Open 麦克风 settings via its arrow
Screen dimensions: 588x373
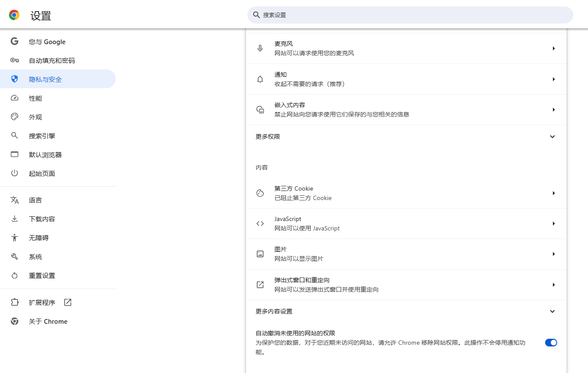click(554, 48)
